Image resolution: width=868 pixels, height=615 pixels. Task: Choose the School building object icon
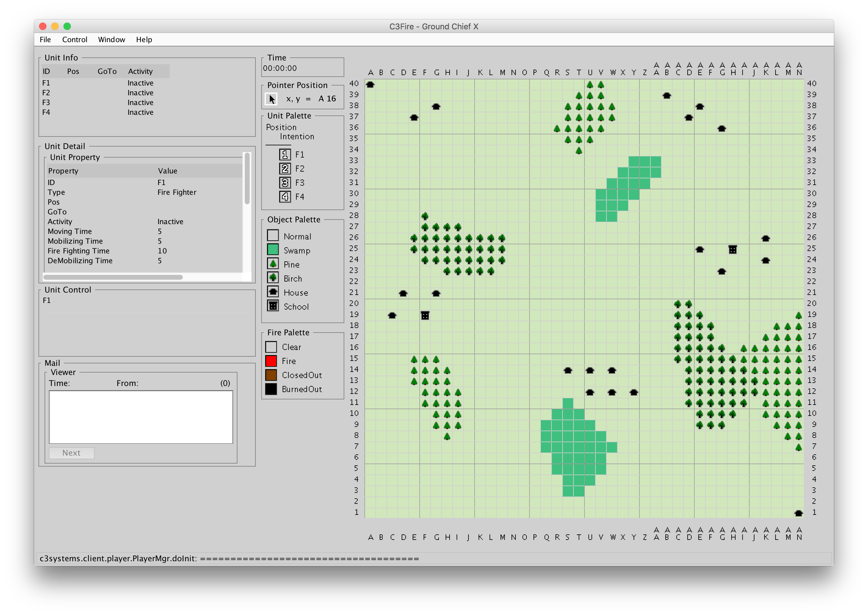273,306
